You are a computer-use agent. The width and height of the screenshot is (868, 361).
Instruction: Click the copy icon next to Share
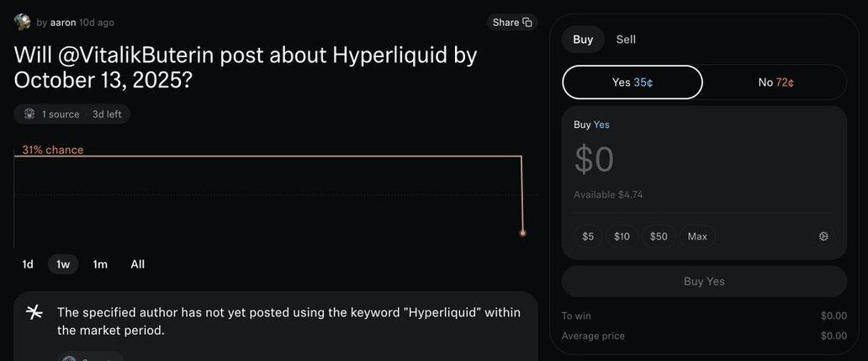coord(527,23)
